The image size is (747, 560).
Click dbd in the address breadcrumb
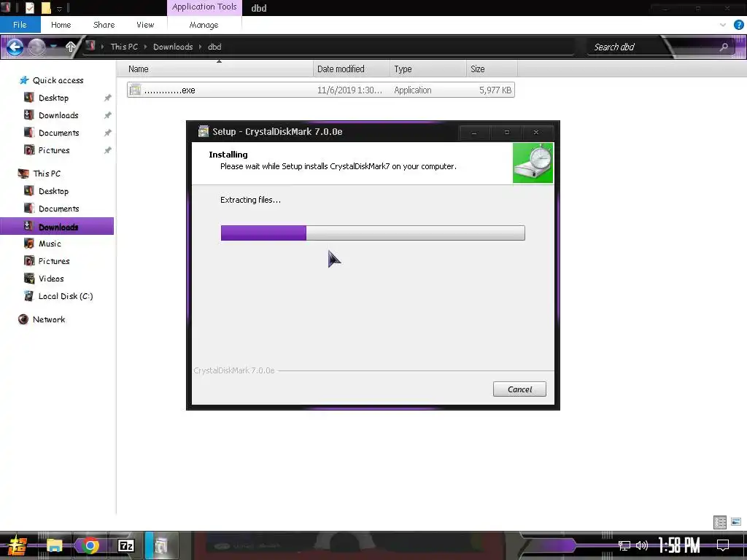pos(215,47)
